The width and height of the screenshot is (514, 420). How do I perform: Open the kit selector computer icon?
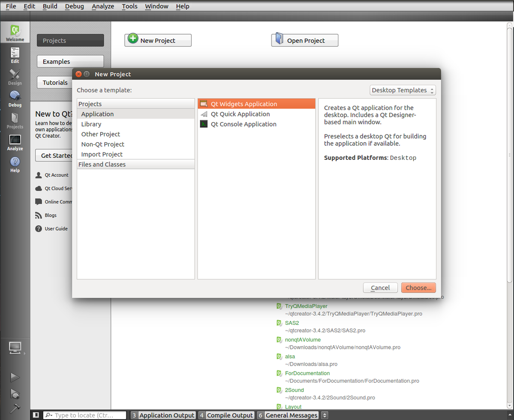click(x=15, y=348)
